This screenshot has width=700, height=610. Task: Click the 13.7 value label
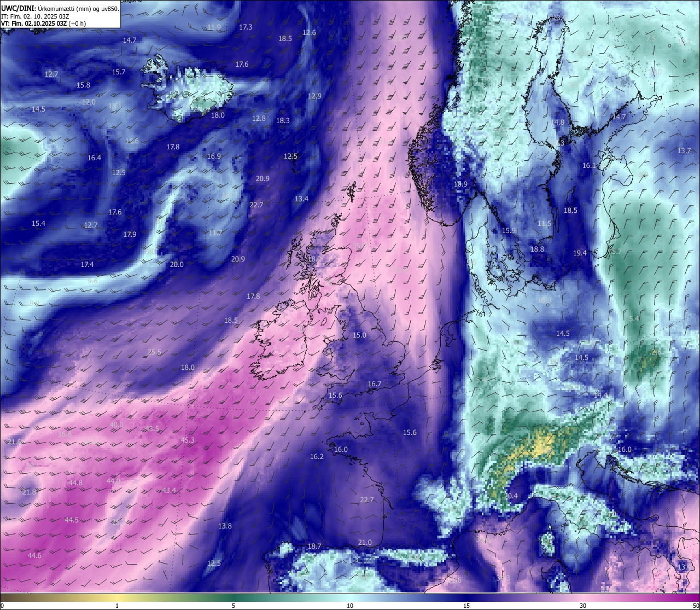coord(684,150)
